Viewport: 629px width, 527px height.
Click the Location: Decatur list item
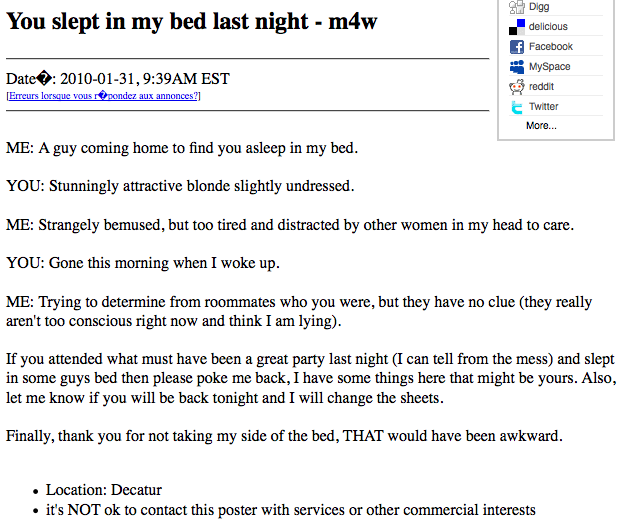pyautogui.click(x=103, y=490)
